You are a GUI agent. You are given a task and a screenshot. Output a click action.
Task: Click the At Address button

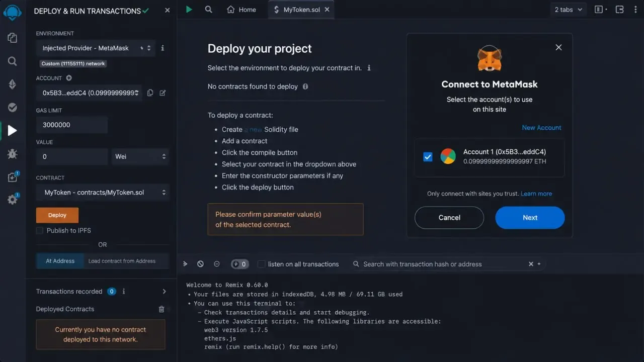click(60, 261)
